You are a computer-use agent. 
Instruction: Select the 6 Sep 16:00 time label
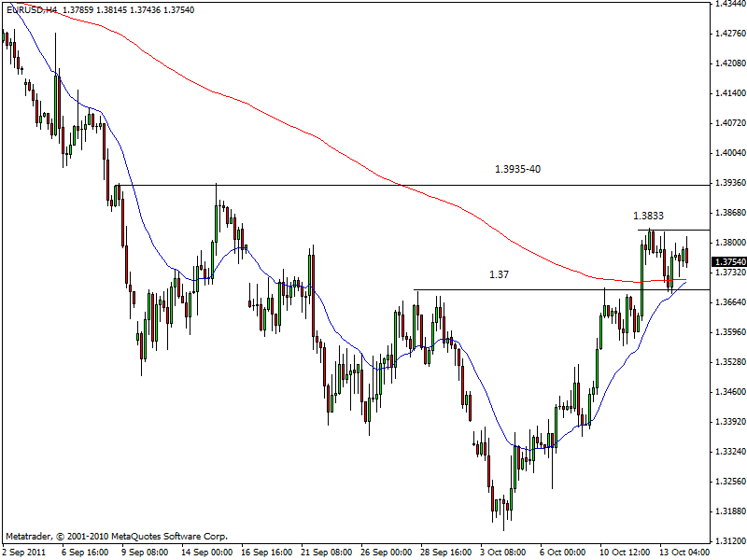coord(83,552)
